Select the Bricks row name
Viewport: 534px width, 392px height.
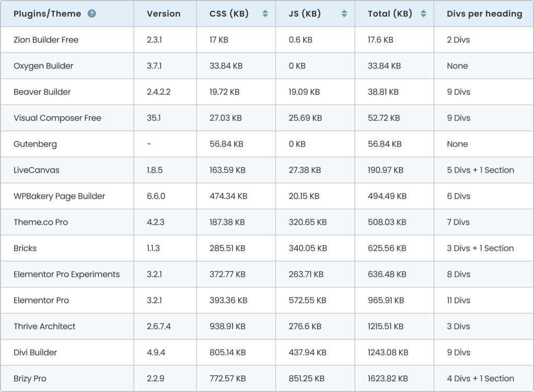[x=25, y=248]
